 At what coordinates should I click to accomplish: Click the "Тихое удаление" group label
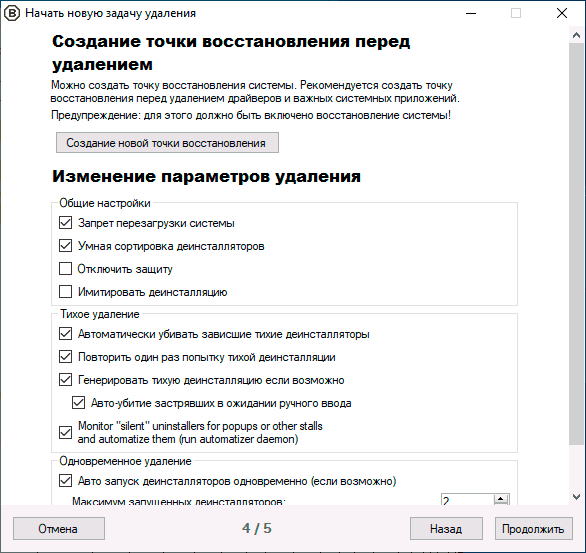[x=100, y=314]
